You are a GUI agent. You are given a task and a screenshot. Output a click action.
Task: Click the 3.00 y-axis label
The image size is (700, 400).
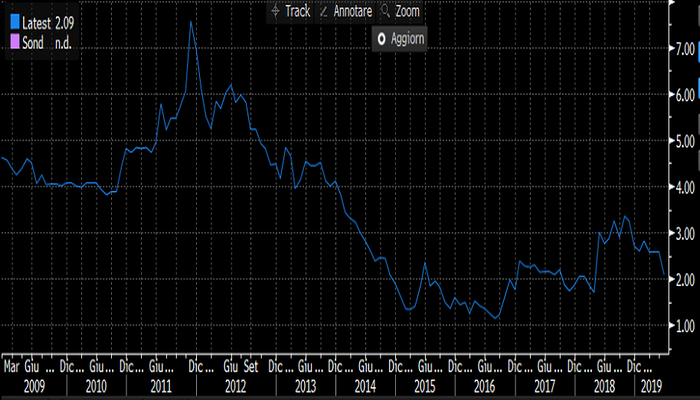click(x=683, y=233)
